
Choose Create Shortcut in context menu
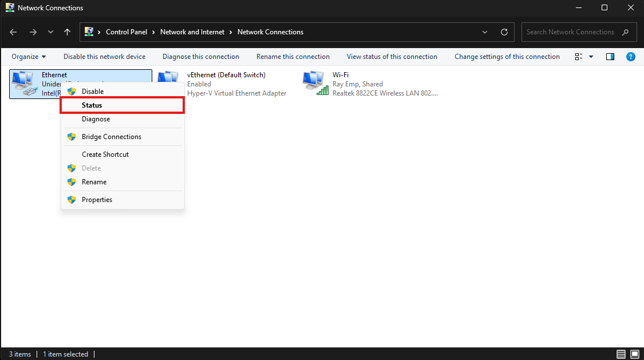[x=123, y=155]
